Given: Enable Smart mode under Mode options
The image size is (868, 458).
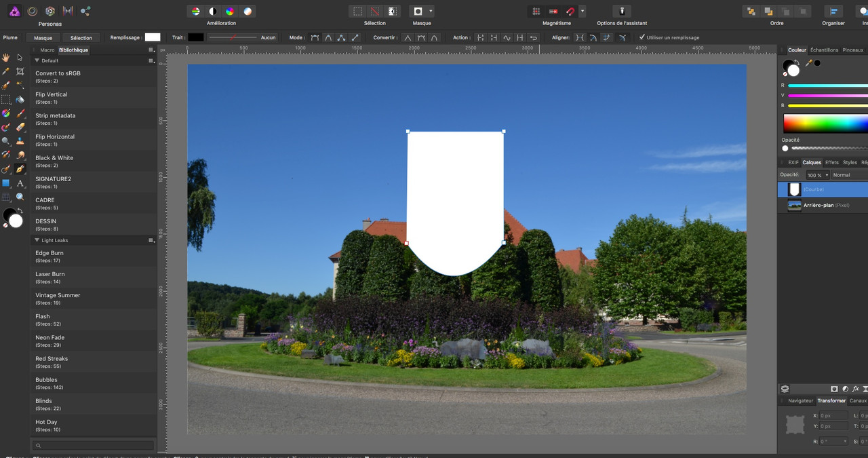Looking at the screenshot, I should [328, 37].
